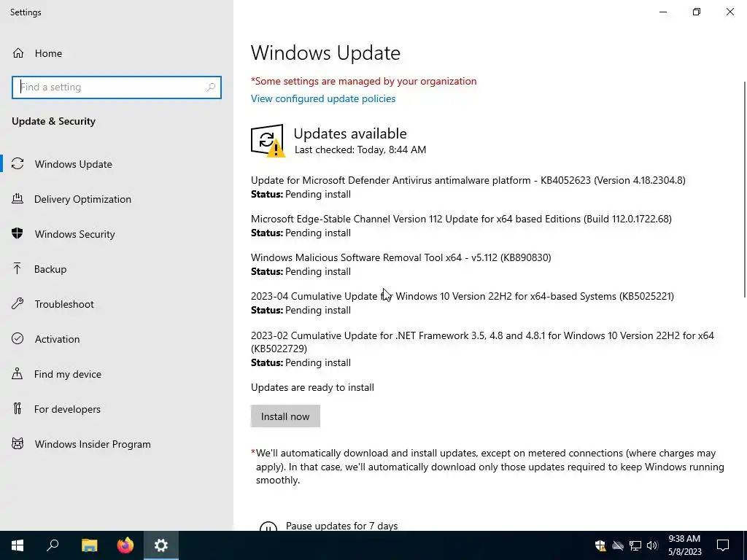The height and width of the screenshot is (560, 747).
Task: Click the Windows Update sync arrows icon in sidebar
Action: (18, 164)
